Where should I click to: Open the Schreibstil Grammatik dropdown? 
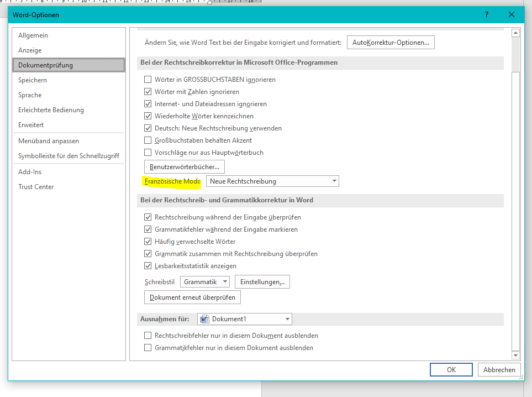[x=205, y=282]
